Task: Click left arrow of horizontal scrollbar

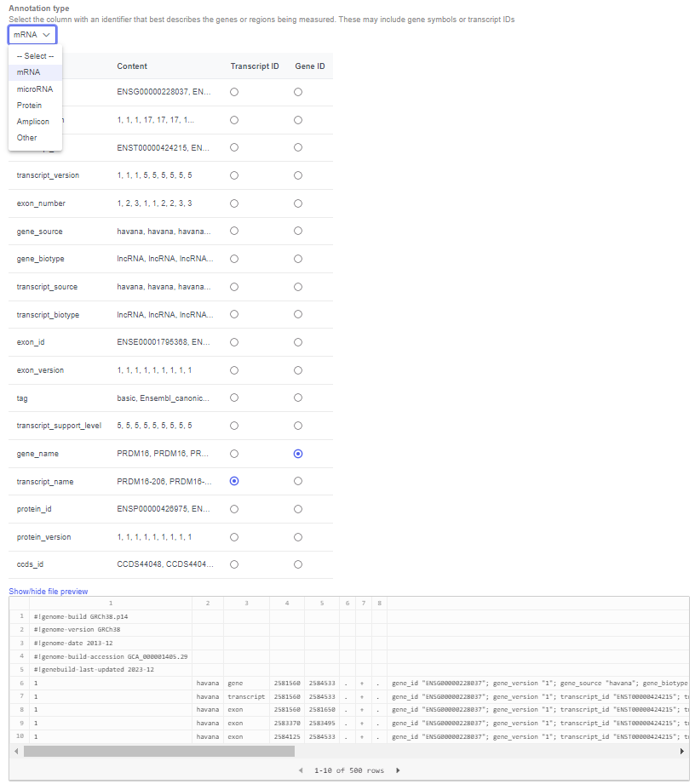Action: (x=16, y=752)
